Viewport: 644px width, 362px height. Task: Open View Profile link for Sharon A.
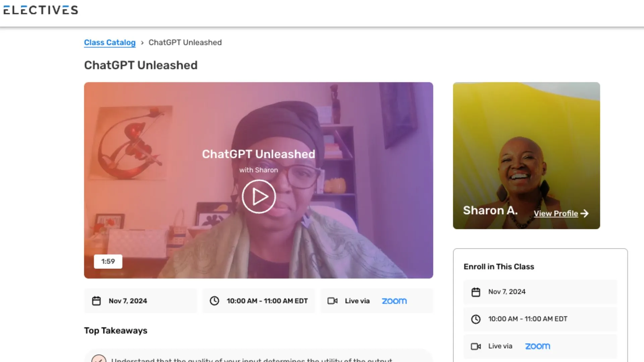point(556,214)
